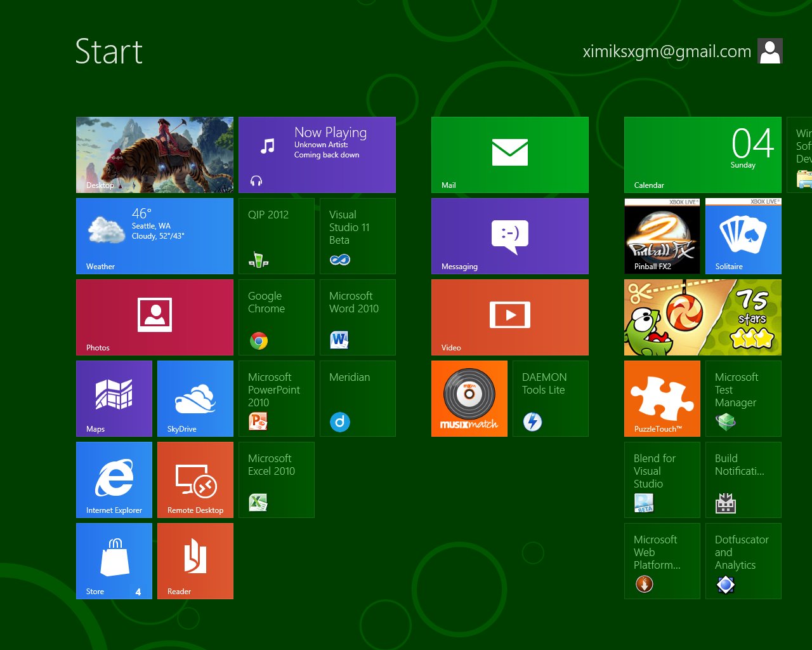
Task: Open the Desktop tile with tiger wallpaper
Action: coord(155,155)
